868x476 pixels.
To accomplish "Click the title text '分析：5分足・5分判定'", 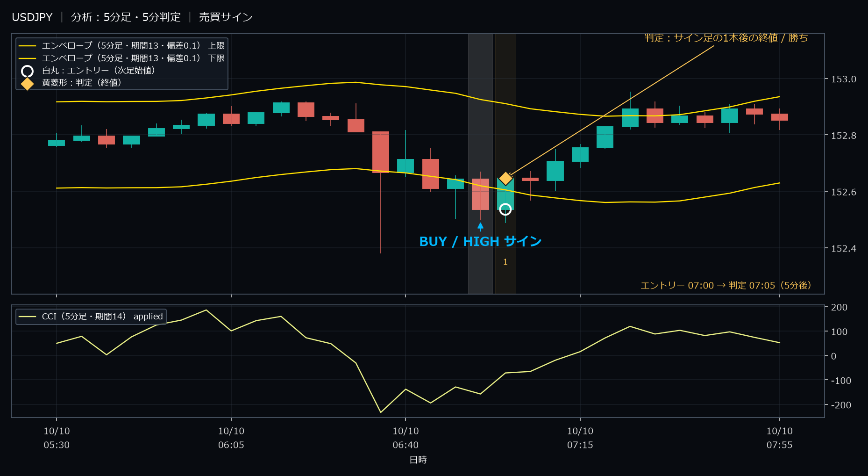I will tap(126, 17).
